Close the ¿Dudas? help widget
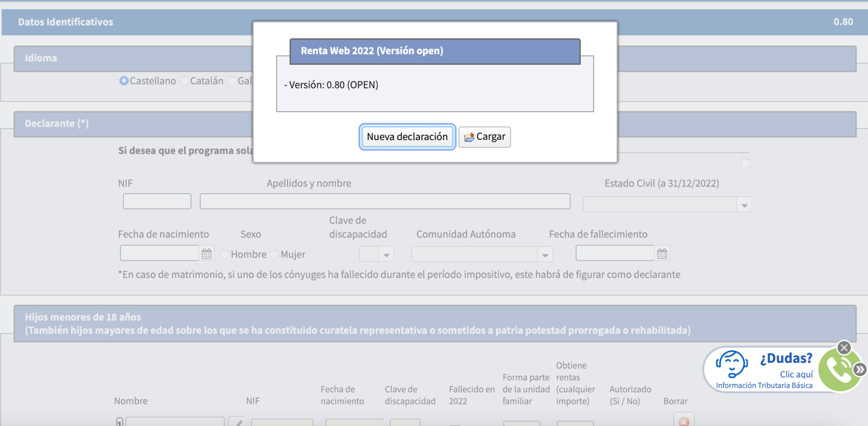 [844, 348]
